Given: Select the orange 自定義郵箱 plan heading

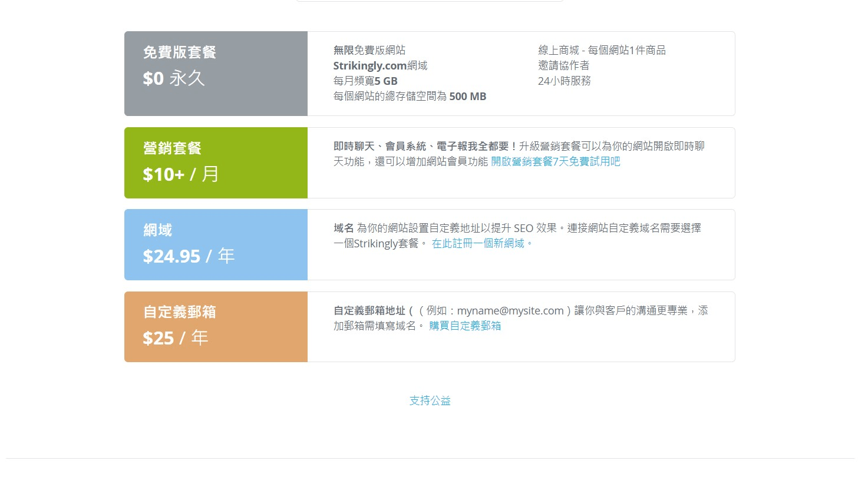Looking at the screenshot, I should (x=180, y=312).
